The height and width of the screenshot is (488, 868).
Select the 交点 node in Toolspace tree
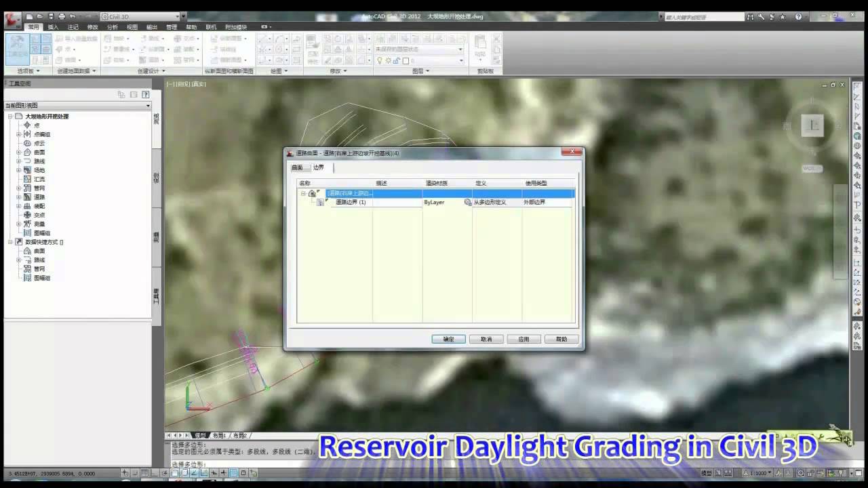pos(39,215)
